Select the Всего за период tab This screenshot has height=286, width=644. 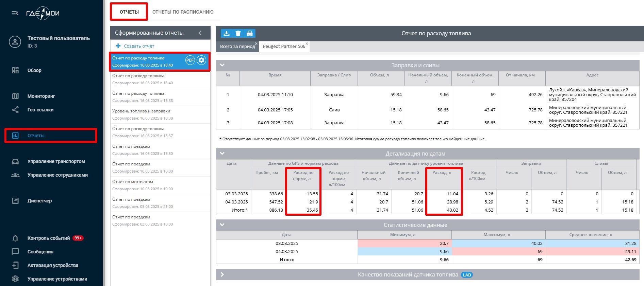237,47
